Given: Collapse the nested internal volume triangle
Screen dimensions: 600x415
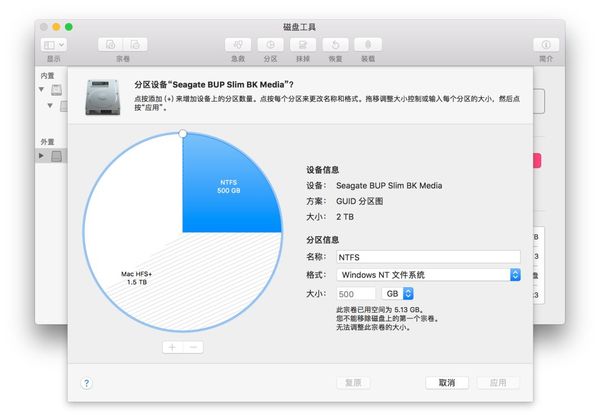Looking at the screenshot, I should [50, 105].
